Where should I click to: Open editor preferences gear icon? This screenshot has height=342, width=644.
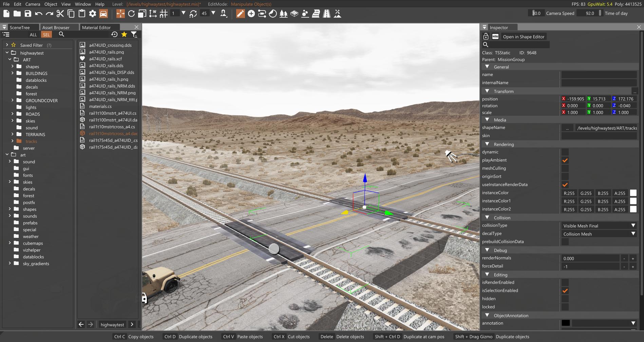pyautogui.click(x=93, y=14)
